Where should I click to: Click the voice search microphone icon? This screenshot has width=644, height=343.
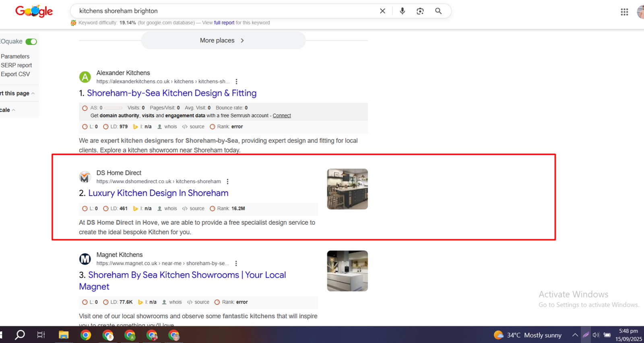(402, 11)
